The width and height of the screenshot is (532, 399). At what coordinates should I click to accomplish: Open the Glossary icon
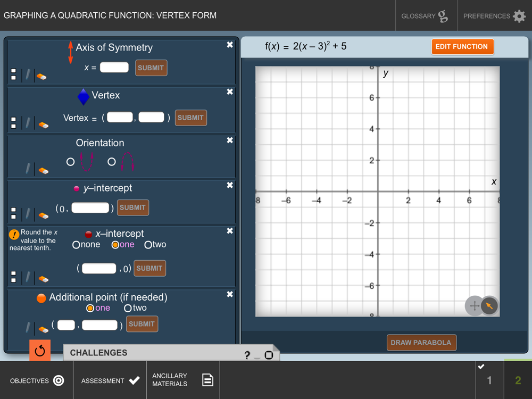(x=443, y=16)
